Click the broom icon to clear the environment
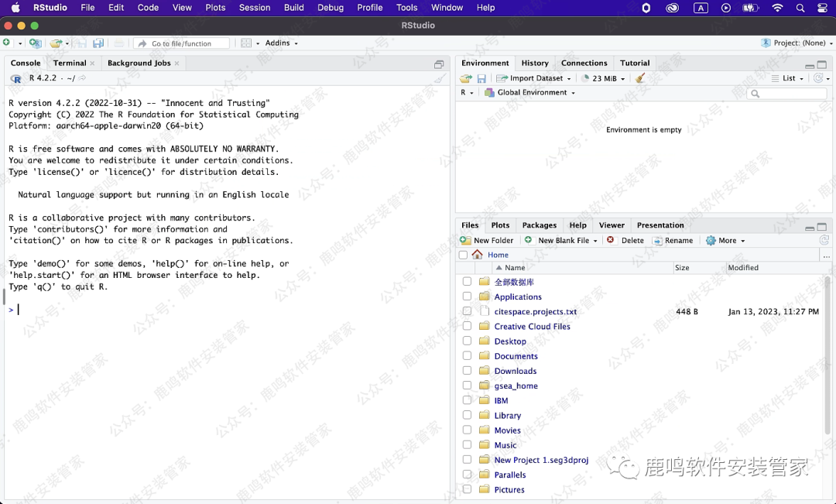836x504 pixels. [x=640, y=78]
